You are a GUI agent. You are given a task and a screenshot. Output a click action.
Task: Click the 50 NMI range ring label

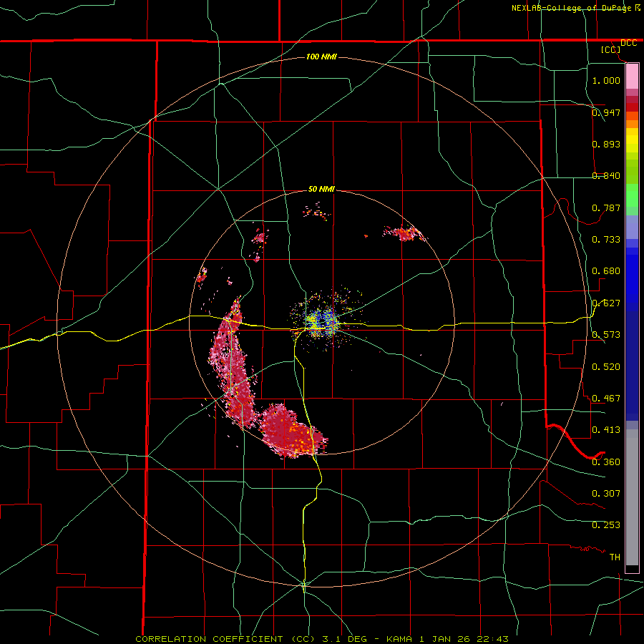pyautogui.click(x=321, y=190)
